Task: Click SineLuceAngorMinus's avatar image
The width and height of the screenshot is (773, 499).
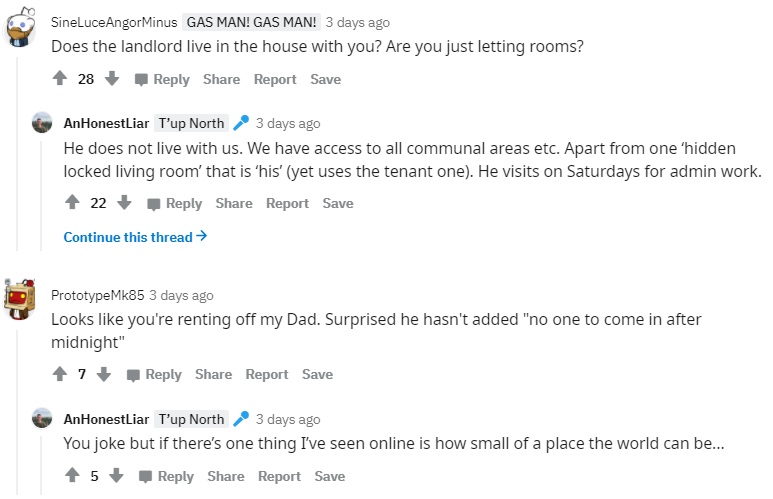Action: [x=19, y=28]
